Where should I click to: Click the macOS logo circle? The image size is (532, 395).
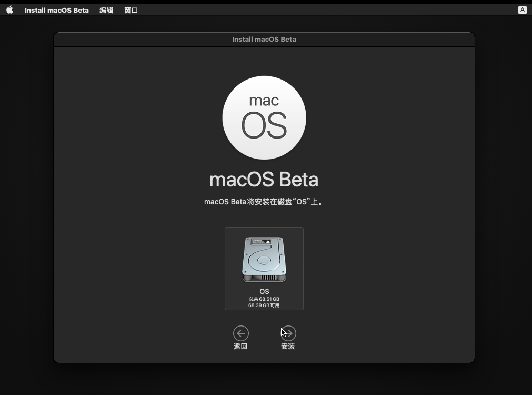[264, 117]
